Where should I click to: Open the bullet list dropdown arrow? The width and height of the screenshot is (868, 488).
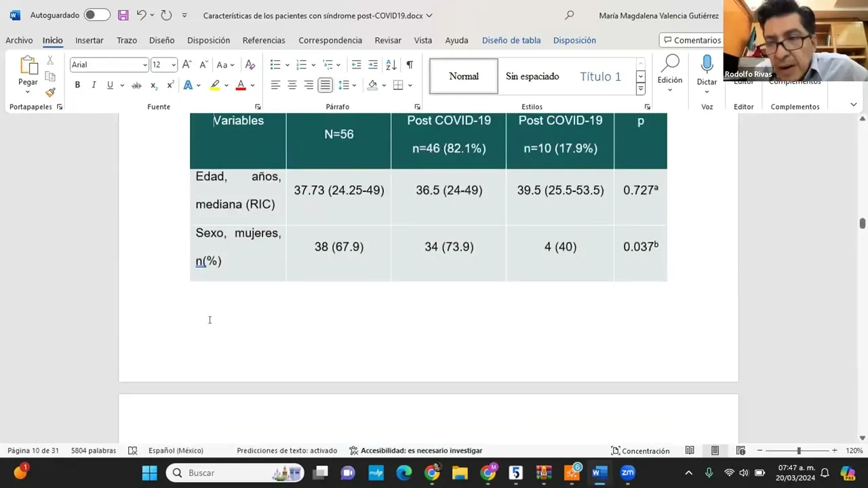(x=287, y=65)
